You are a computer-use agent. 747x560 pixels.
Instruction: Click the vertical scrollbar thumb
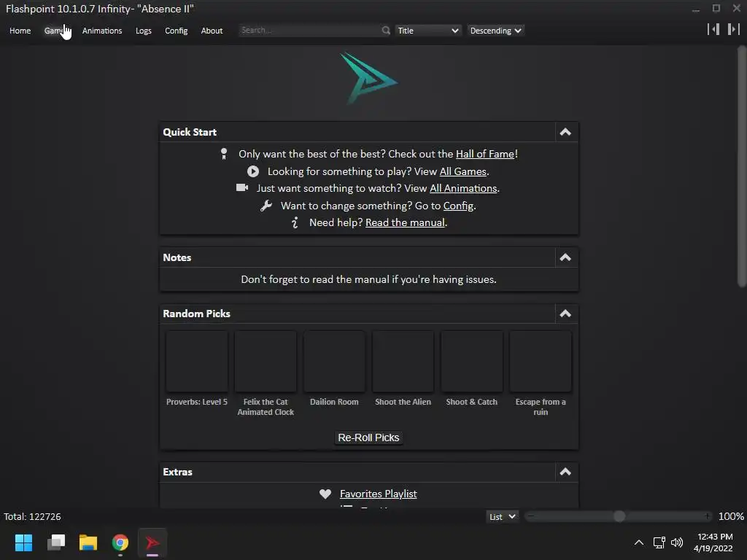pyautogui.click(x=742, y=167)
